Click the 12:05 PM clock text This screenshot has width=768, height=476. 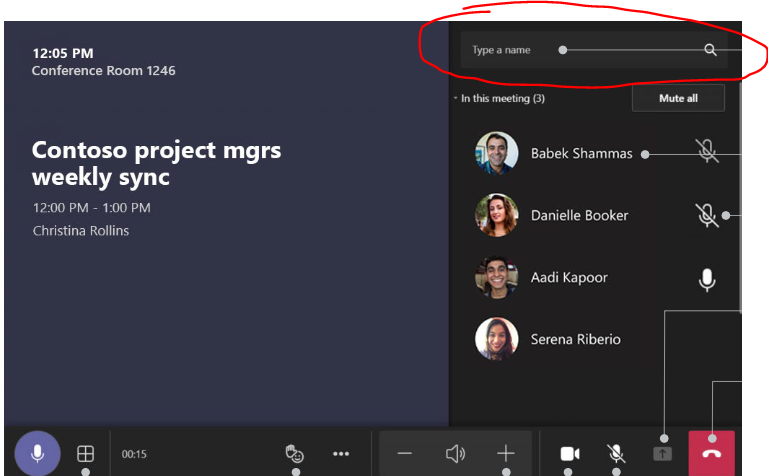click(x=63, y=53)
